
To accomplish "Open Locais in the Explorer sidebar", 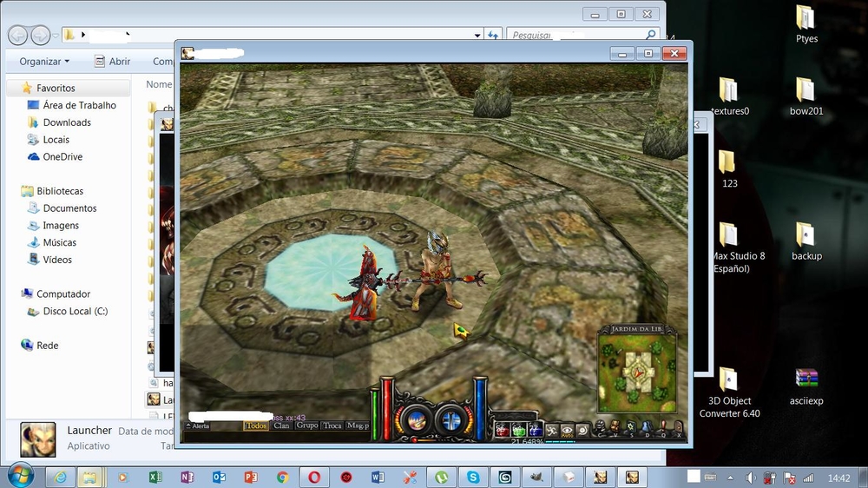I will pos(56,140).
